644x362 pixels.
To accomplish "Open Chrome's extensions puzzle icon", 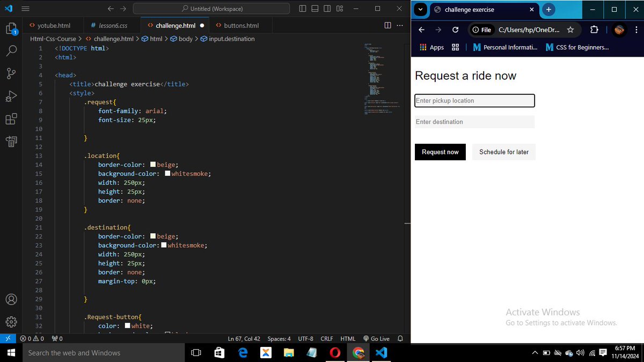I will tap(594, 29).
